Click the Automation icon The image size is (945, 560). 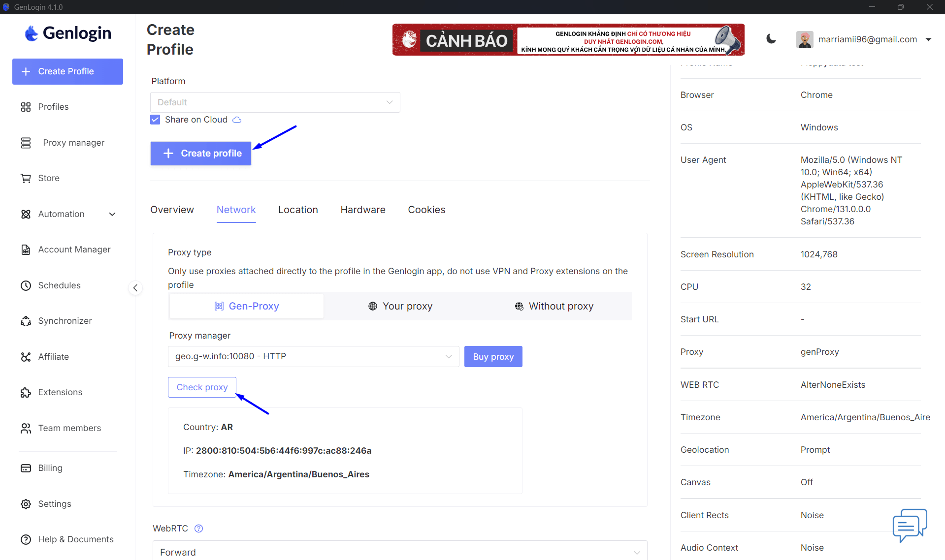26,214
